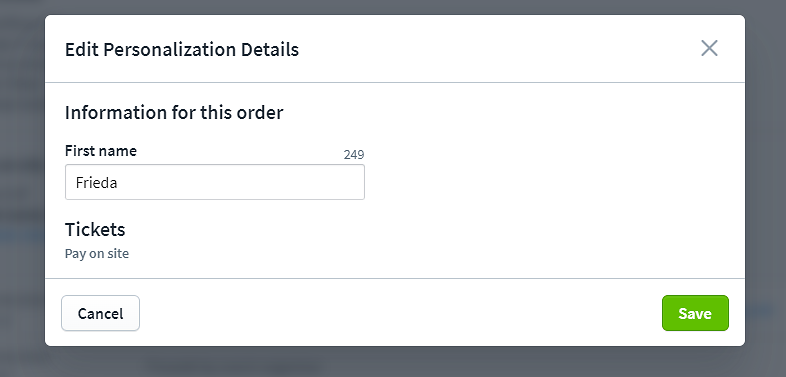Focus the First name input field
Image resolution: width=786 pixels, height=377 pixels.
[x=215, y=182]
